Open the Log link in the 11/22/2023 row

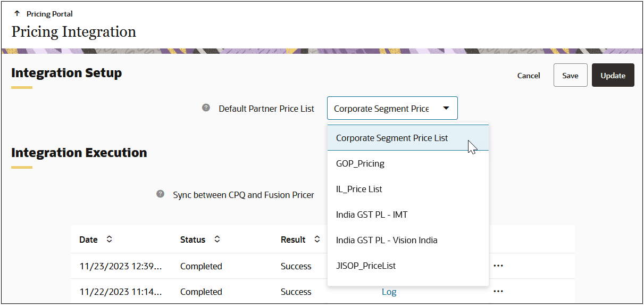(x=389, y=292)
